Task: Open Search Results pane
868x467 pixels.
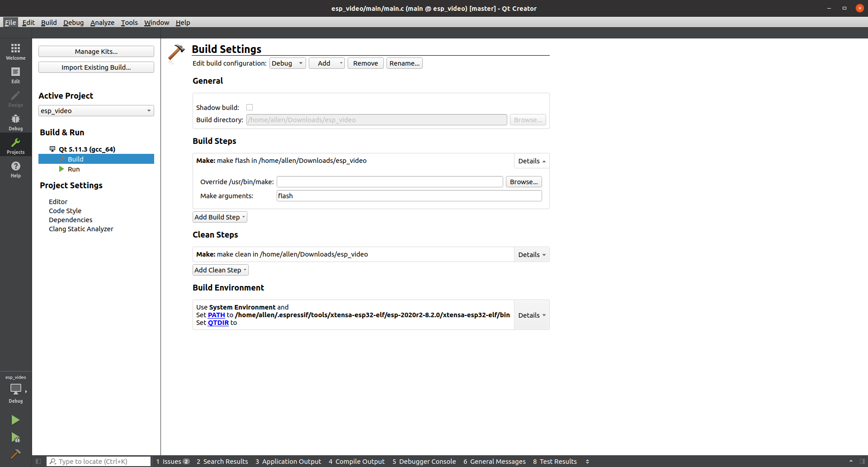Action: coord(222,461)
